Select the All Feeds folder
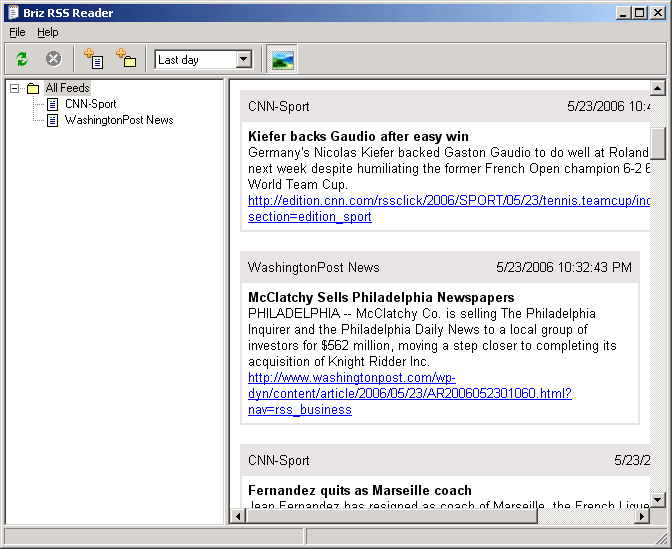Image resolution: width=672 pixels, height=549 pixels. (68, 88)
